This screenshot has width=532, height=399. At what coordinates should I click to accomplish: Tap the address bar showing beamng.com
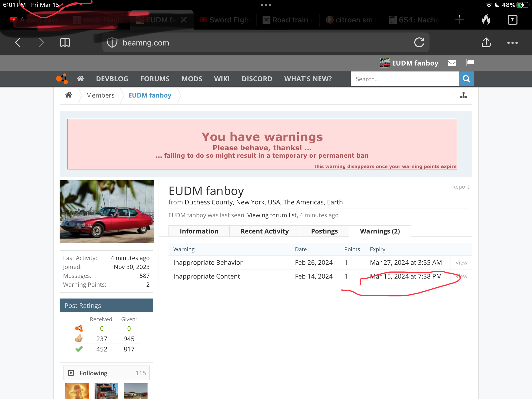point(266,43)
